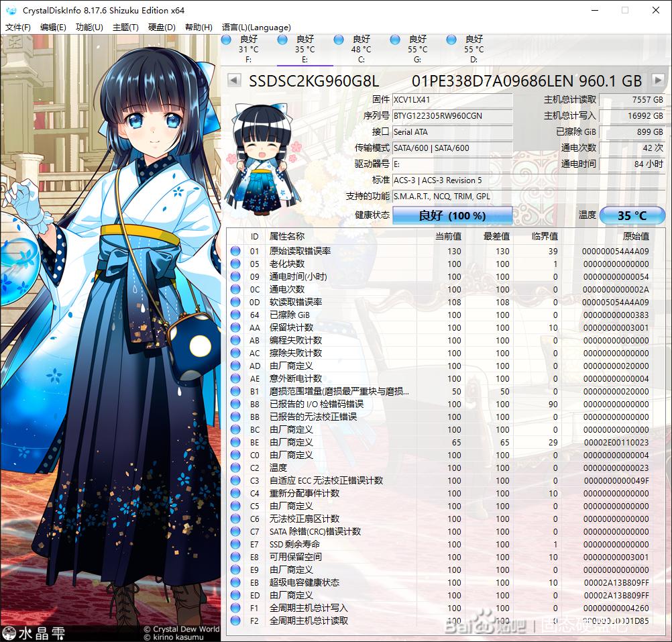
Task: Click status dot of attribute 0D 软读取错误率
Action: click(235, 302)
